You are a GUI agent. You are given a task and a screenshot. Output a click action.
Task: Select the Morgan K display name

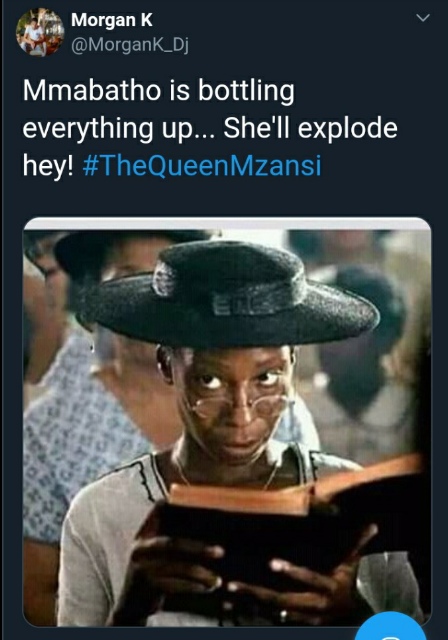tap(112, 20)
